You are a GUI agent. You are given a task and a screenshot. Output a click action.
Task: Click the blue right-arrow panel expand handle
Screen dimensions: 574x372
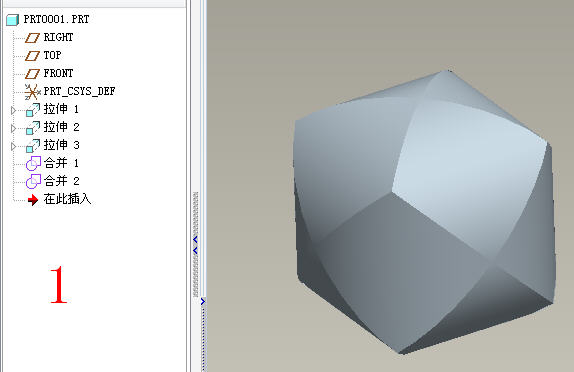pyautogui.click(x=203, y=301)
